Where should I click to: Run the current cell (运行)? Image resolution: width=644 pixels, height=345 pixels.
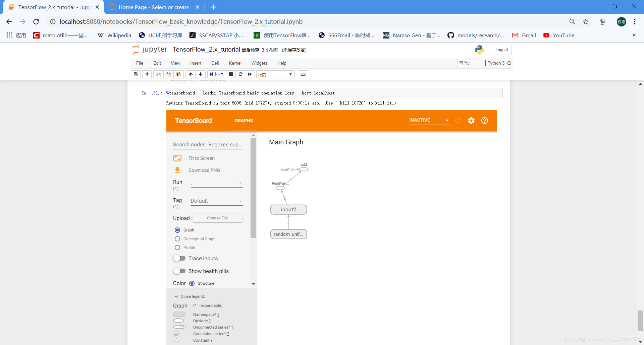[x=217, y=74]
